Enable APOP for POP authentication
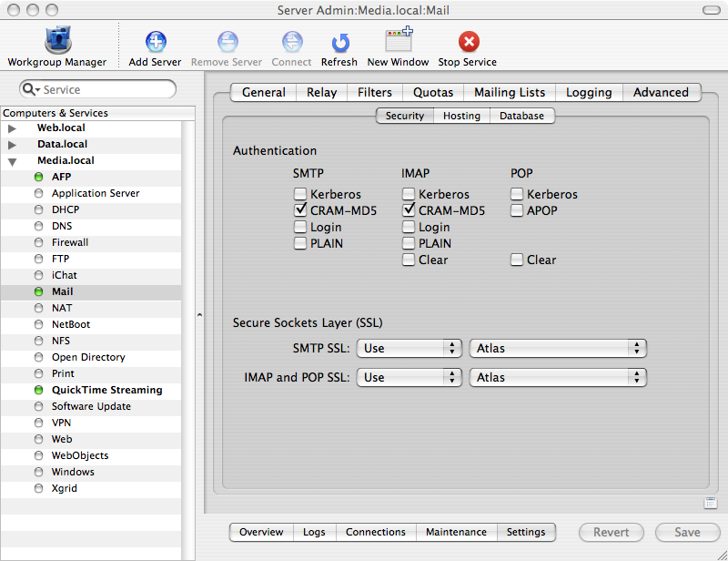 click(517, 210)
